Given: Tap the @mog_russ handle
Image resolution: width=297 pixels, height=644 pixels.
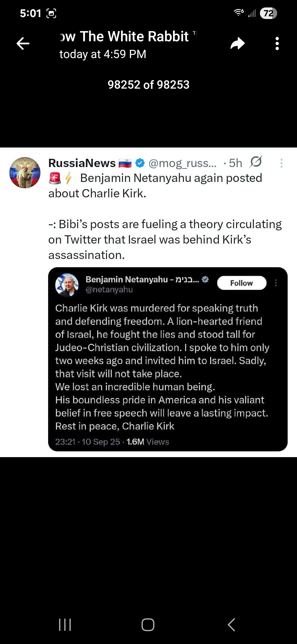Looking at the screenshot, I should (x=182, y=163).
